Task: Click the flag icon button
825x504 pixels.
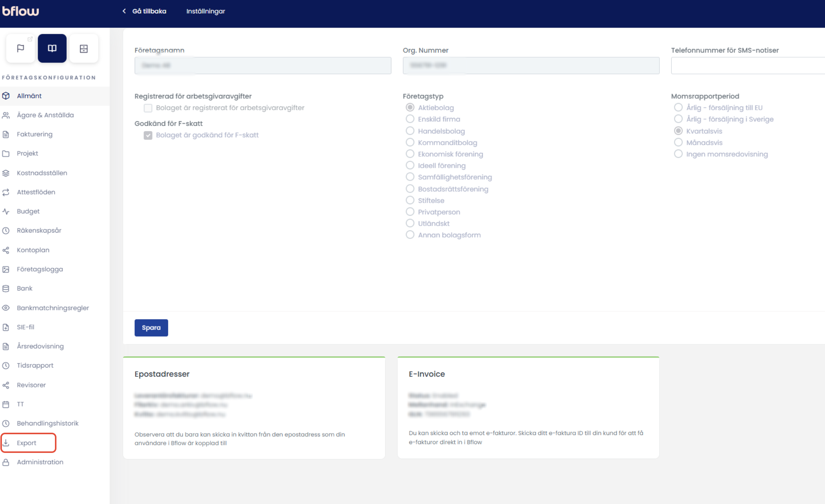Action: tap(21, 48)
